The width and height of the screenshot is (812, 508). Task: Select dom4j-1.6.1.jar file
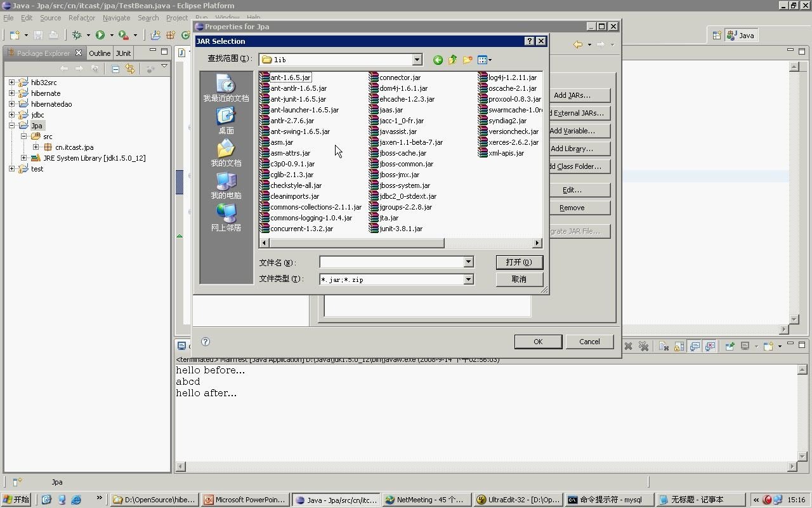tap(398, 88)
